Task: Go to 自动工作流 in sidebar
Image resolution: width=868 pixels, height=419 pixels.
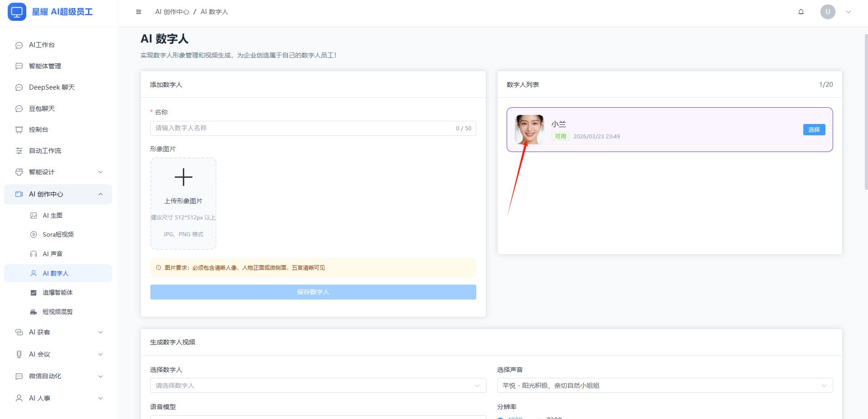Action: (45, 151)
